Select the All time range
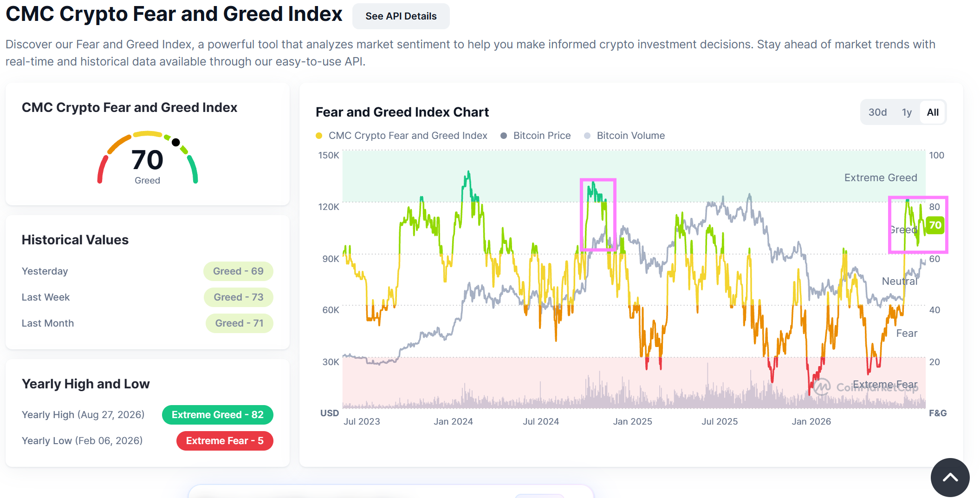The width and height of the screenshot is (980, 498). (933, 112)
